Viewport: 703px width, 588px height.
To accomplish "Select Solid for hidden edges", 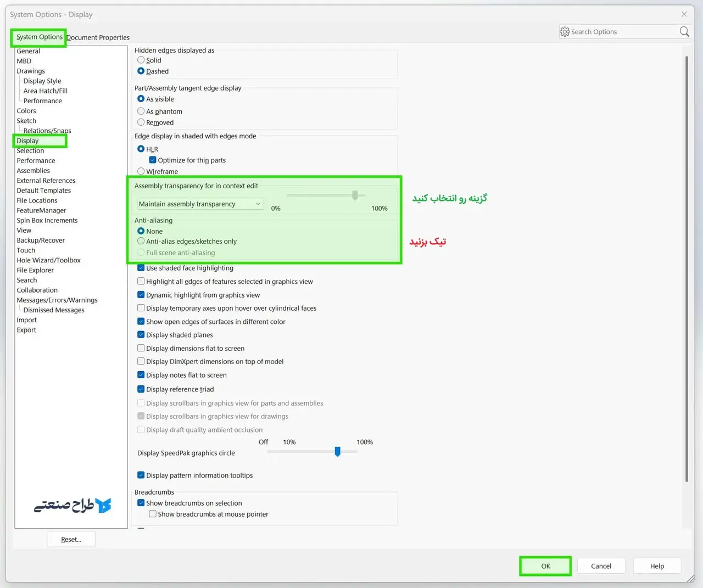I will point(141,60).
